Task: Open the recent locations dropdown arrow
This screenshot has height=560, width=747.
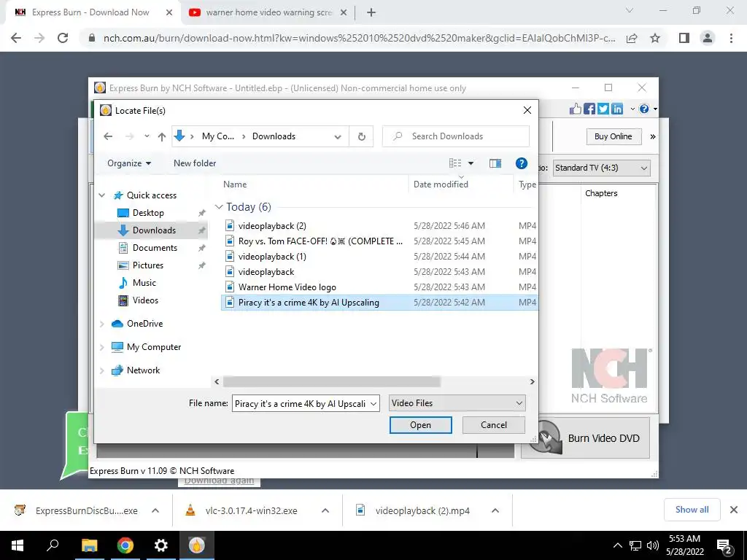Action: [147, 136]
